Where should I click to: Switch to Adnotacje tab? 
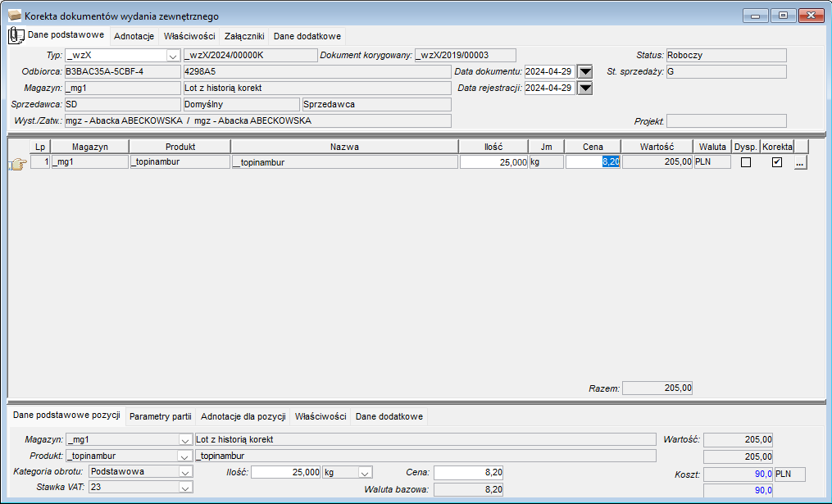[134, 36]
